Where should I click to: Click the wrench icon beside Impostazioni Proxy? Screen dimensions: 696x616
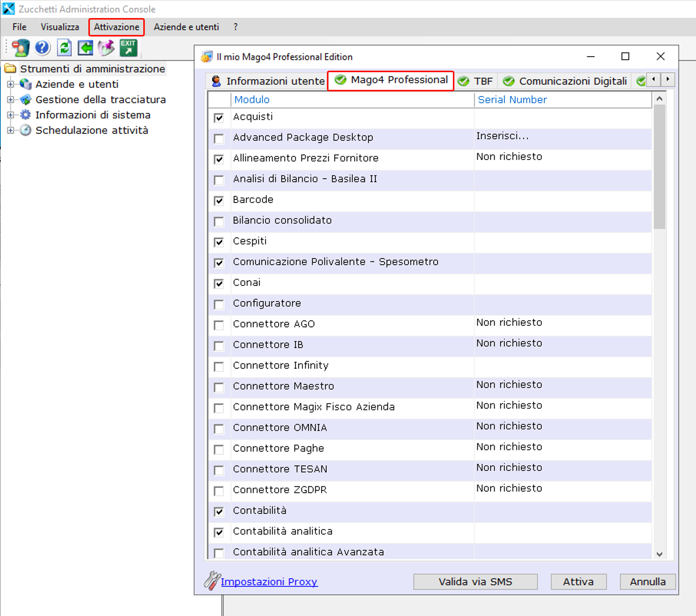pos(211,581)
